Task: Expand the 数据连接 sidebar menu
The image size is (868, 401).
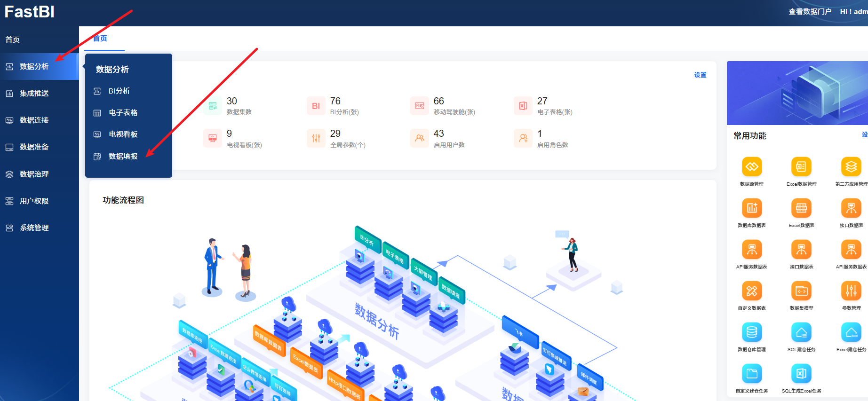Action: point(34,120)
